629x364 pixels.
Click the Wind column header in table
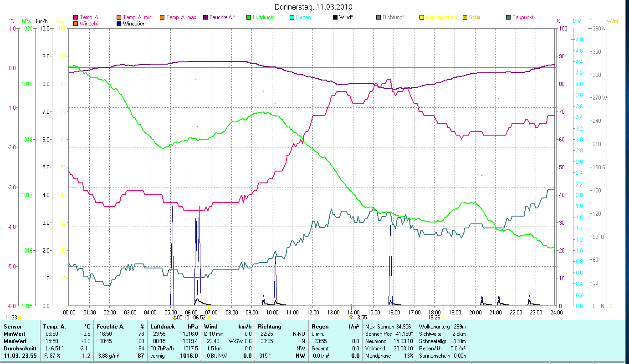pyautogui.click(x=211, y=327)
